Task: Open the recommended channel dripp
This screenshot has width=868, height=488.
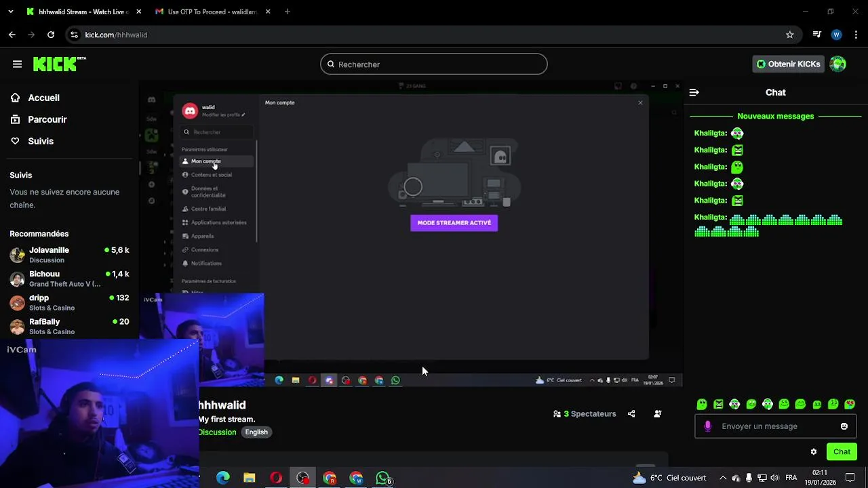Action: (69, 302)
